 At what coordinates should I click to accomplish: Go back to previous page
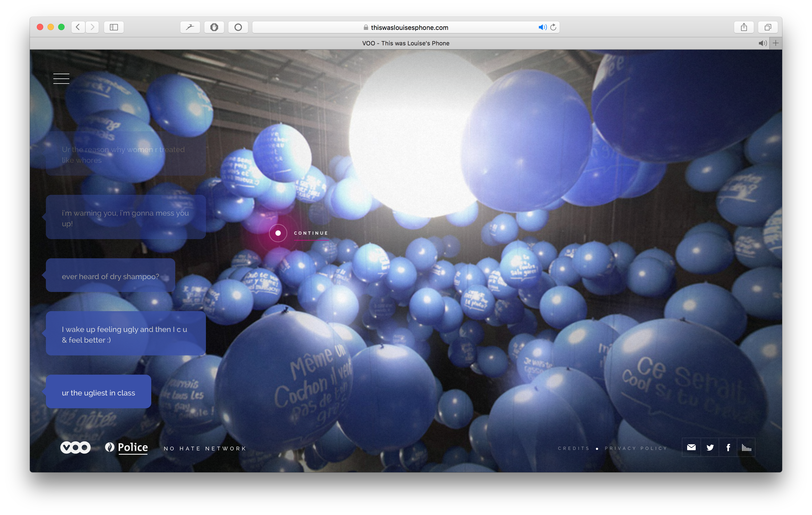coord(78,27)
